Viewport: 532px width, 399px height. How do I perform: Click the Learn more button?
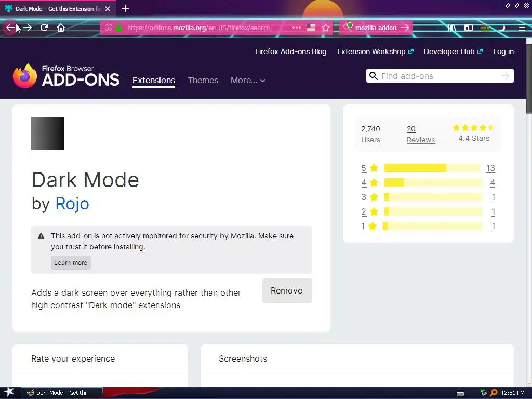pyautogui.click(x=71, y=263)
